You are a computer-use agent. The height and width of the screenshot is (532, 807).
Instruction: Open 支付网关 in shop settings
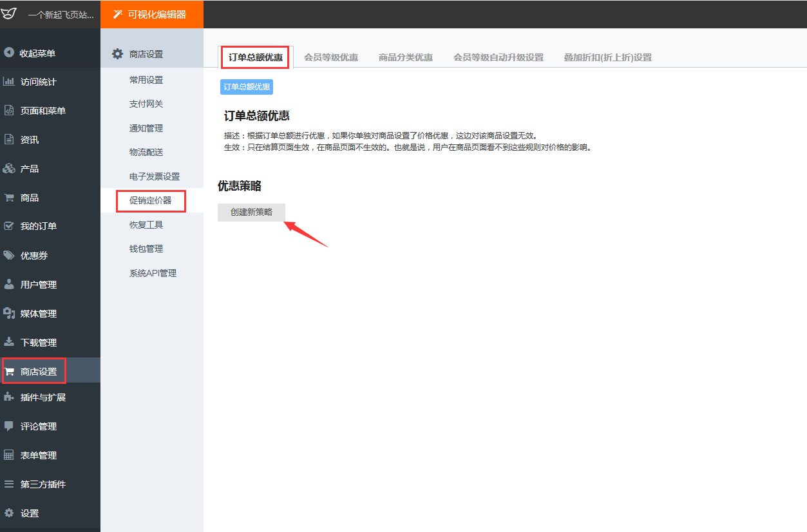(x=146, y=104)
